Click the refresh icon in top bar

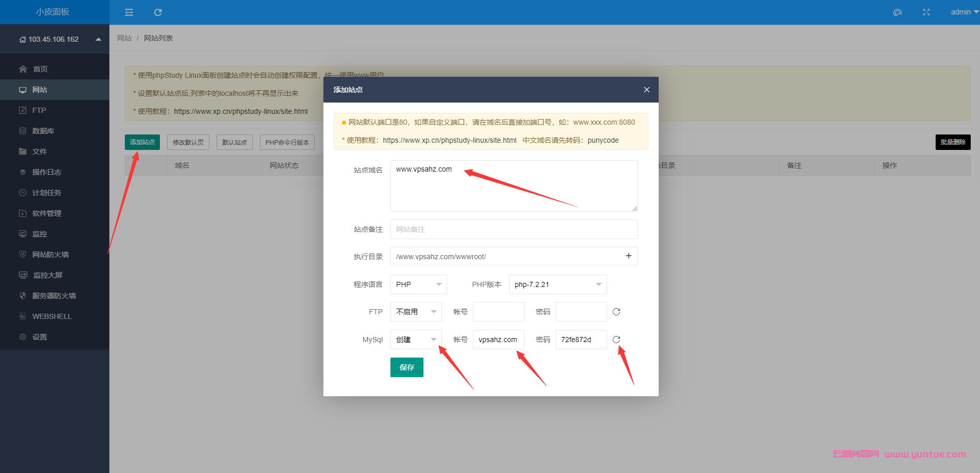158,12
